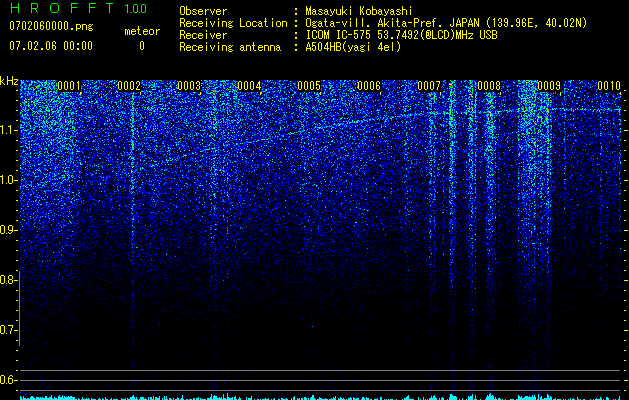Click the 0.7 frequency axis label

tap(8, 330)
